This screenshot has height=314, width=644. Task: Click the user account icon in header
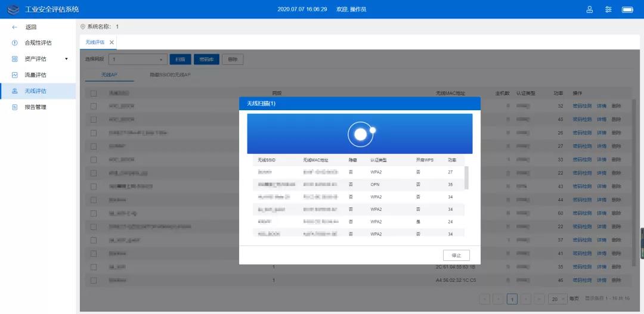(590, 10)
